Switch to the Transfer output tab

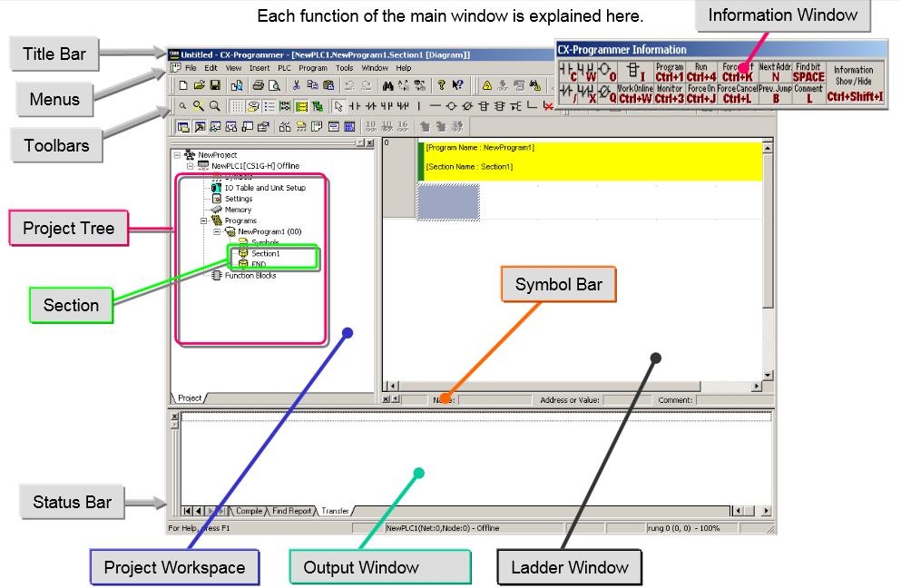click(x=335, y=510)
